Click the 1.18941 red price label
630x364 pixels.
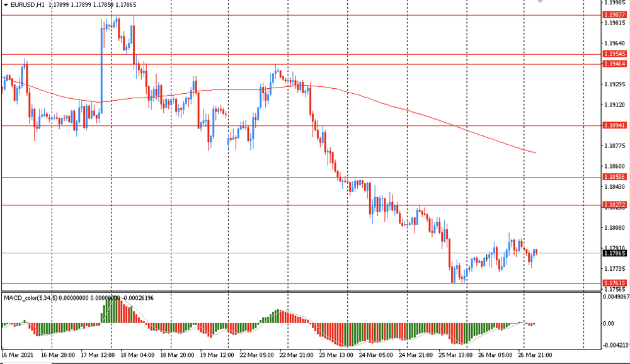615,125
